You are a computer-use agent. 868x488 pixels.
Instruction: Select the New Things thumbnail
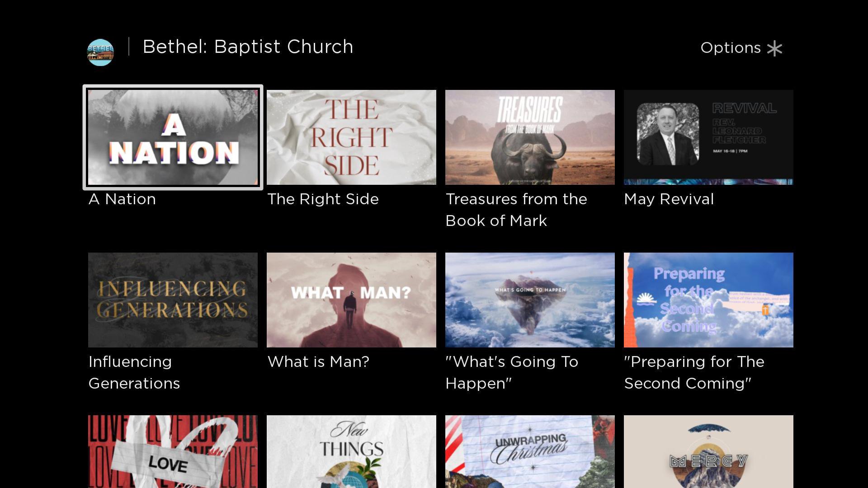(x=351, y=451)
